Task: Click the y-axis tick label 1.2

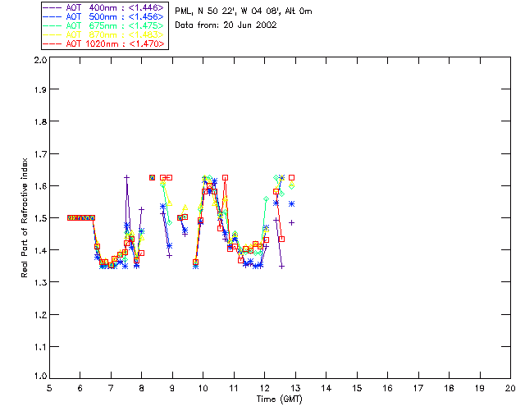Action: coord(40,315)
